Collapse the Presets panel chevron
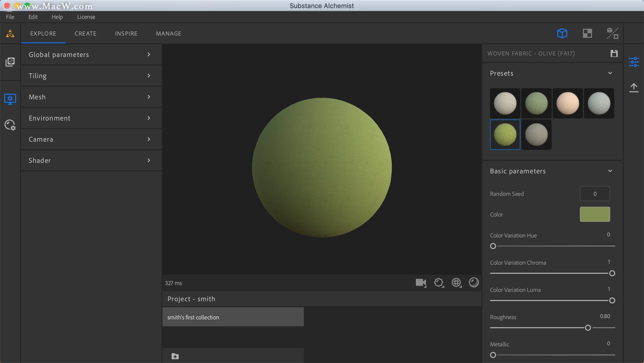The width and height of the screenshot is (644, 363). tap(610, 73)
